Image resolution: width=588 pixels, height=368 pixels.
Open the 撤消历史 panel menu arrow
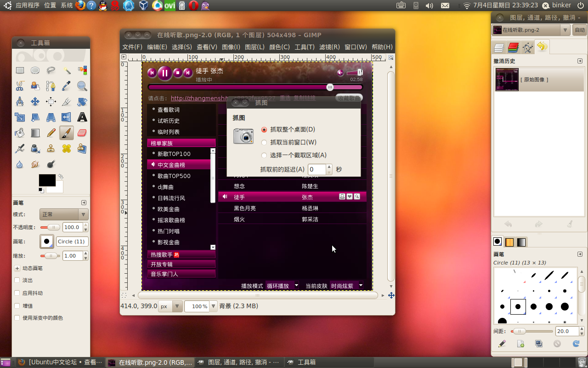(x=580, y=61)
